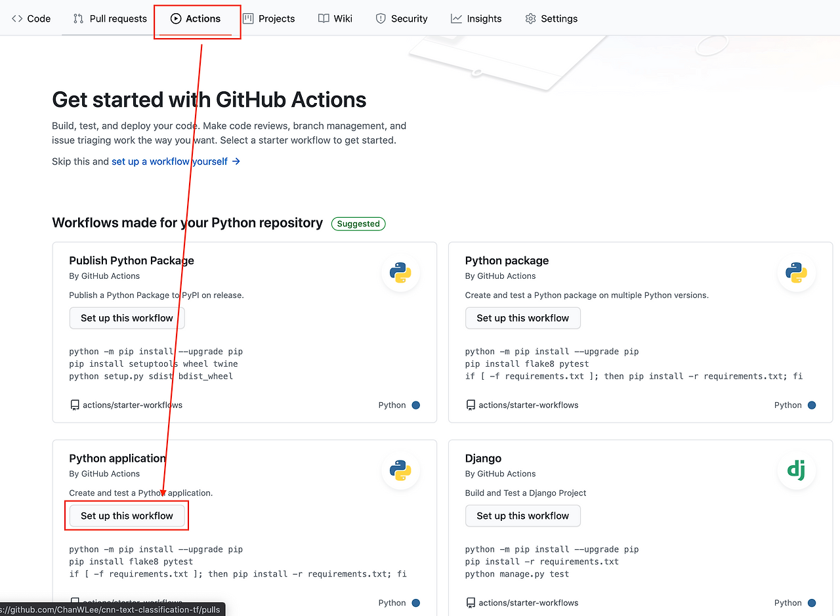Screen dimensions: 840x616
Task: Click the Insights graph icon
Action: click(456, 18)
